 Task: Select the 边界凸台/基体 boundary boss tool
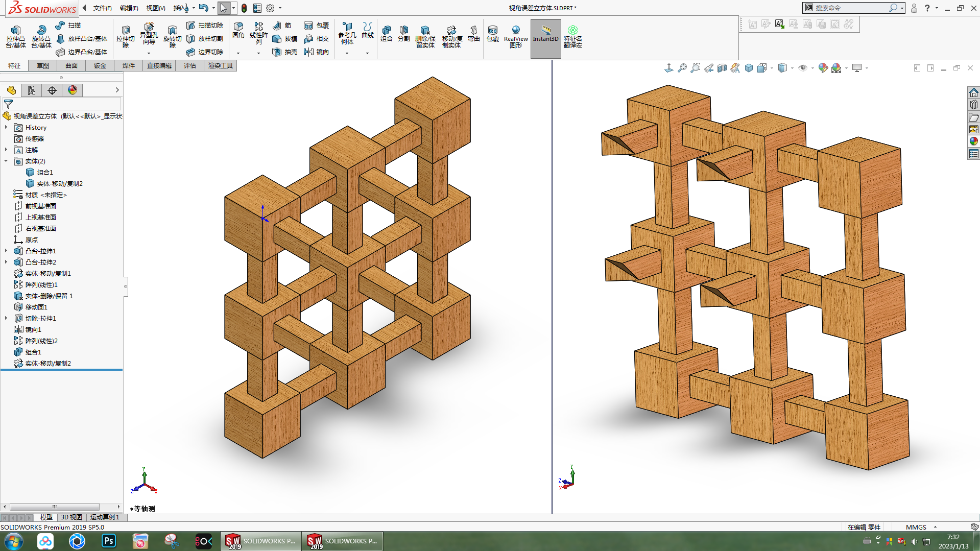[82, 52]
